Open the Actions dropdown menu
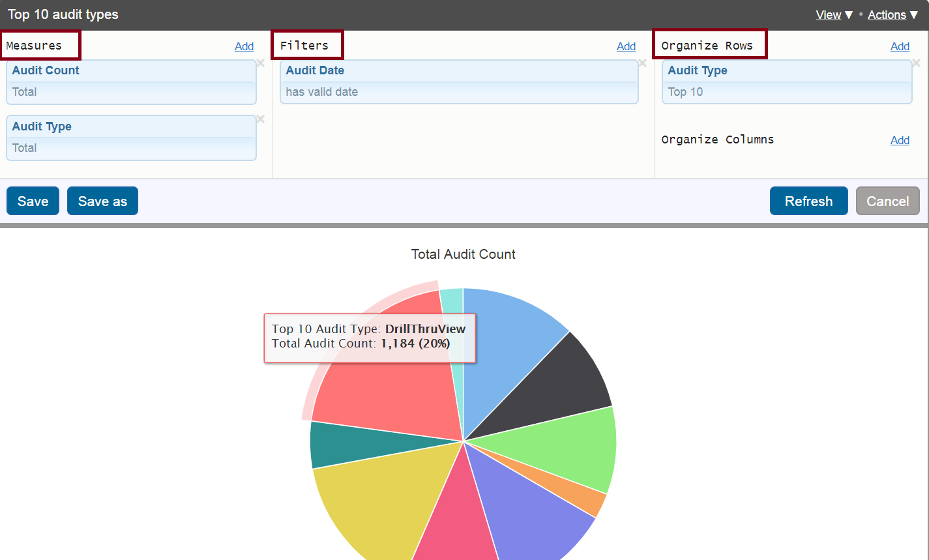 (x=892, y=15)
